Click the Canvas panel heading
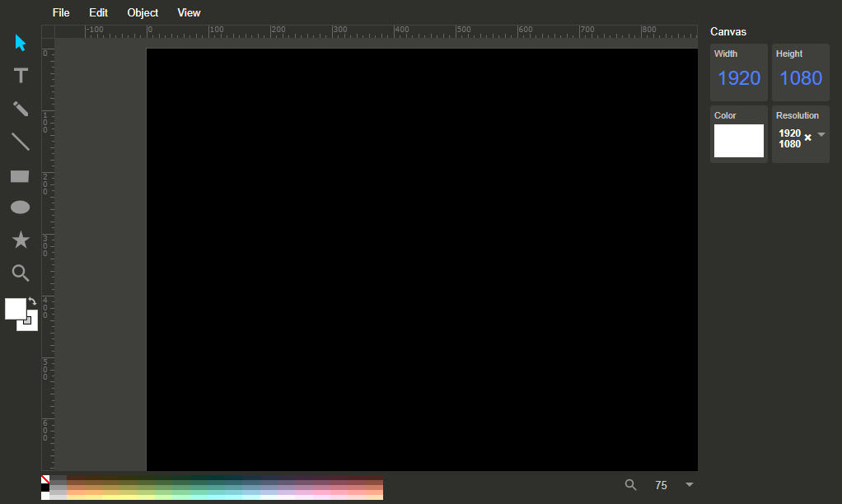842x504 pixels. point(728,31)
